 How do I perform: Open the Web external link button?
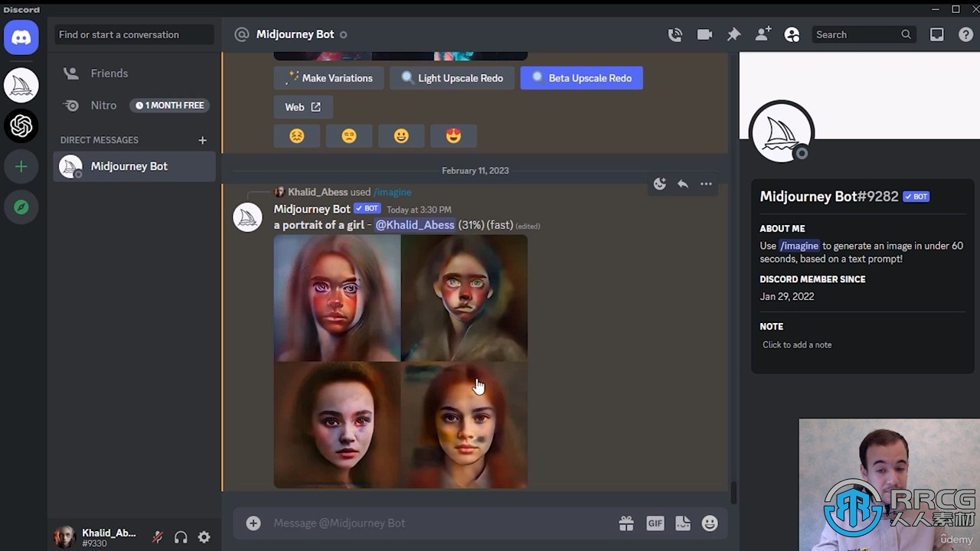(x=303, y=107)
